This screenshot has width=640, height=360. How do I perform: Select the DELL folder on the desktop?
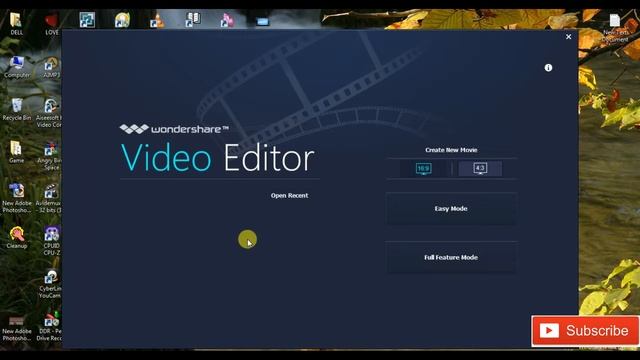click(x=16, y=23)
